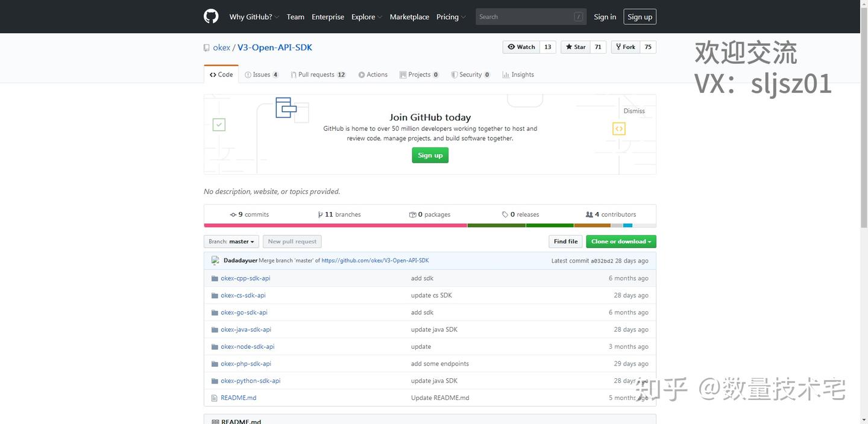The height and width of the screenshot is (424, 868).
Task: Click Dadadayuer's avatar in commit bar
Action: pos(215,260)
